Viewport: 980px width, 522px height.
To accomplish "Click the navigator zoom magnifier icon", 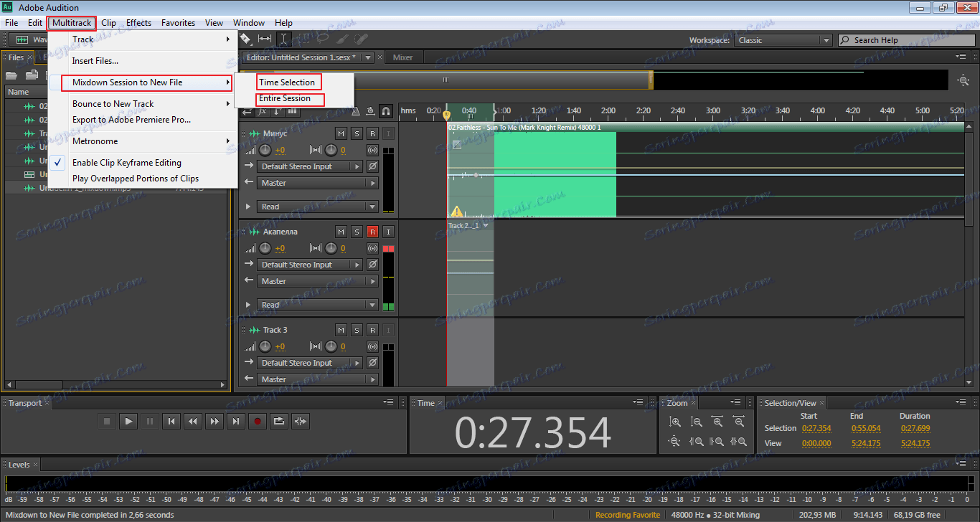I will pos(963,80).
